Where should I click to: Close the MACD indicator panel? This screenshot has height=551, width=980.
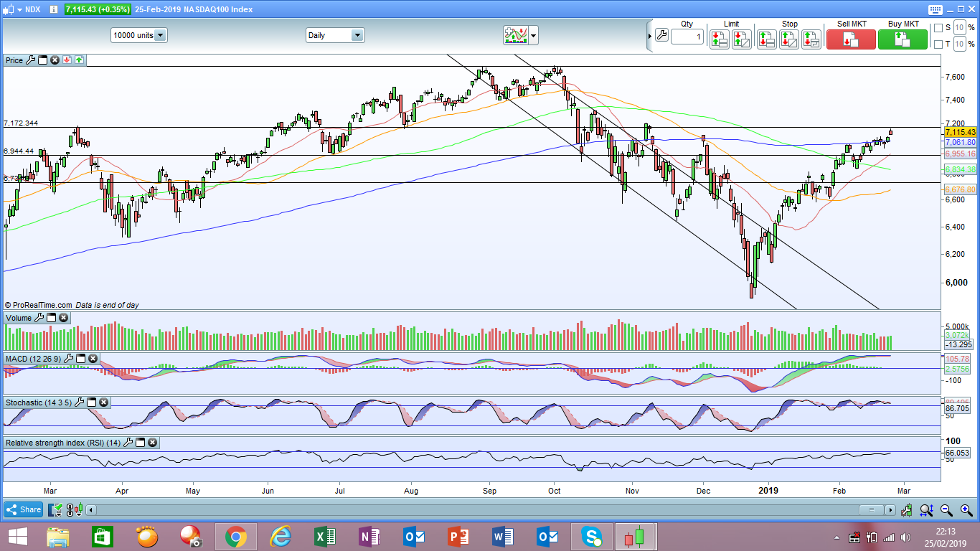tap(93, 359)
